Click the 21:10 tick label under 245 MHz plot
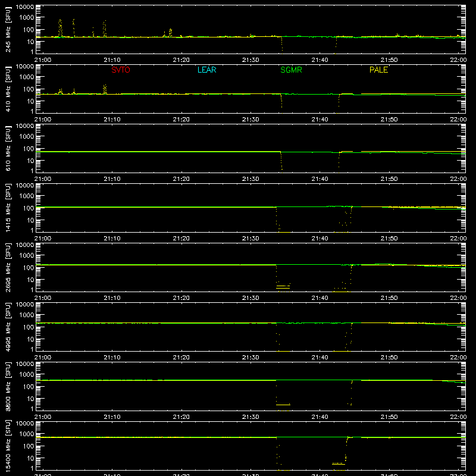This screenshot has height=476, width=476. 112,60
